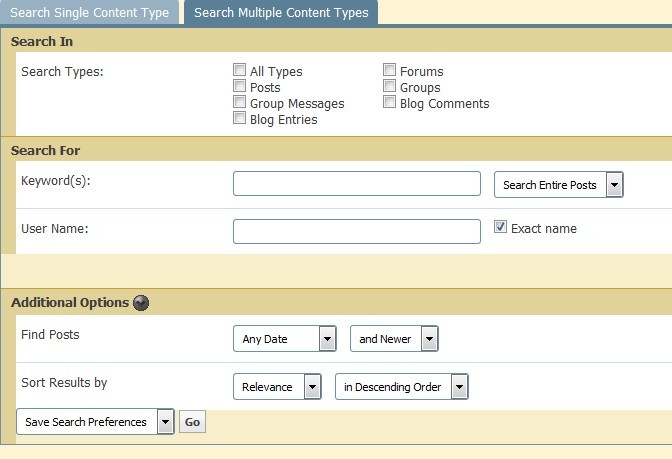Uncheck the Exact name checkbox
The image size is (672, 459).
501,228
